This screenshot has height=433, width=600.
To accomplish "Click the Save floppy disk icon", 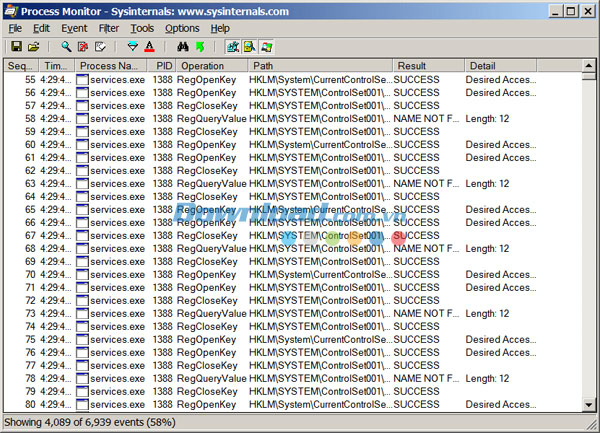I will click(16, 47).
